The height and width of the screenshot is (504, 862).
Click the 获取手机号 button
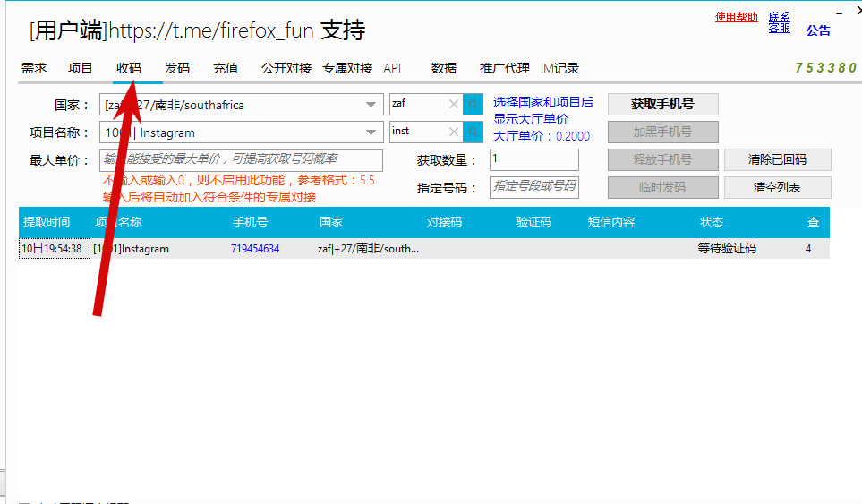tap(663, 104)
